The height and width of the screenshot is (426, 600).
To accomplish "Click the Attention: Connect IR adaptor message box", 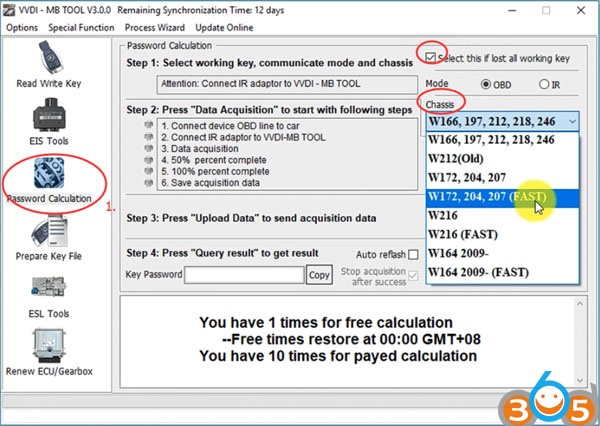I will [287, 84].
